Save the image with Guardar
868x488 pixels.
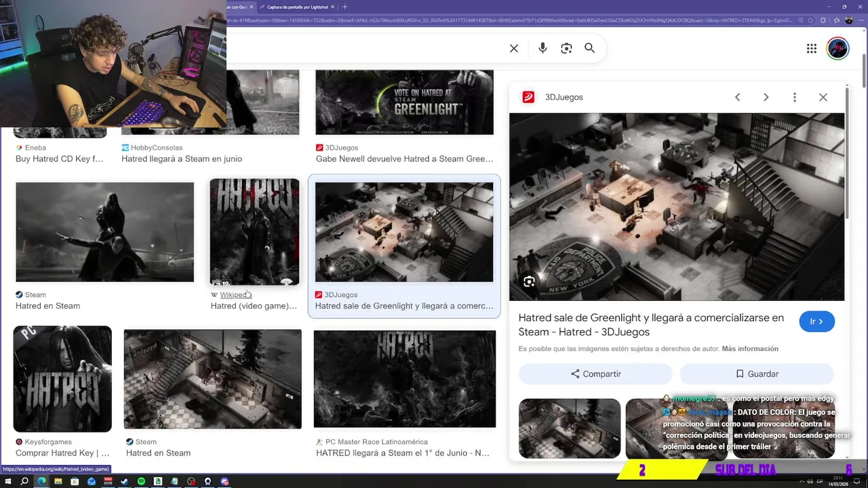[757, 373]
